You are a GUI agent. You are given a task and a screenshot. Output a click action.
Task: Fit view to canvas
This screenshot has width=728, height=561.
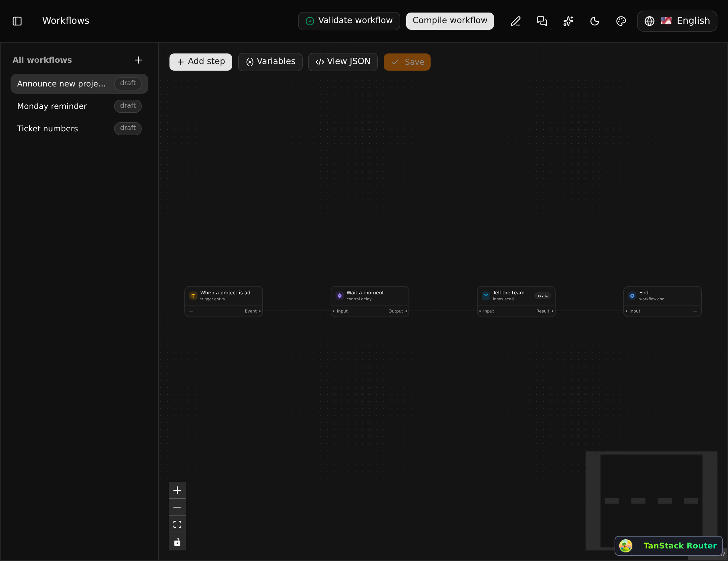(177, 525)
